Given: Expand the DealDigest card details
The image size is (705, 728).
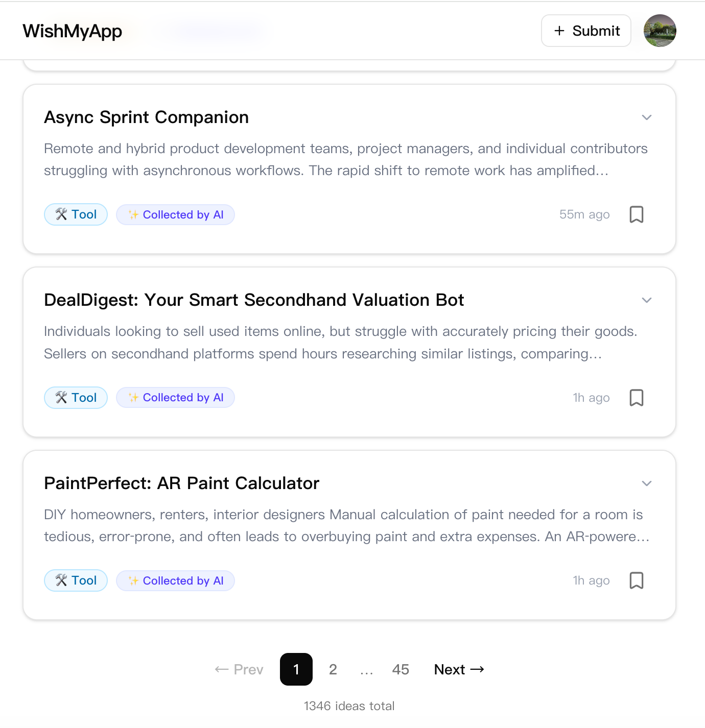Looking at the screenshot, I should [x=646, y=300].
